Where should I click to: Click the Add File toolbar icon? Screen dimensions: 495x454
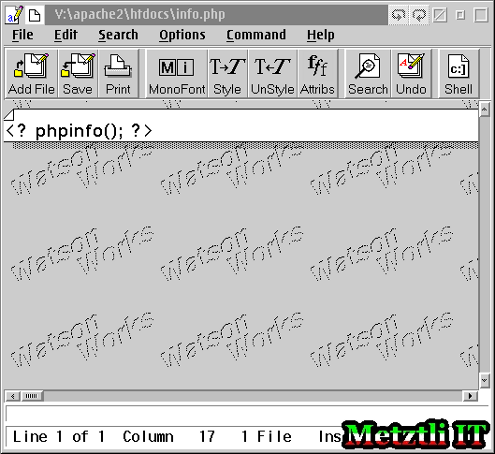[31, 74]
